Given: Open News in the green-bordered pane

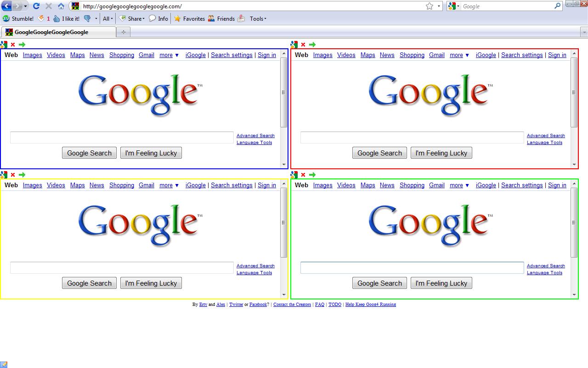Looking at the screenshot, I should click(387, 185).
